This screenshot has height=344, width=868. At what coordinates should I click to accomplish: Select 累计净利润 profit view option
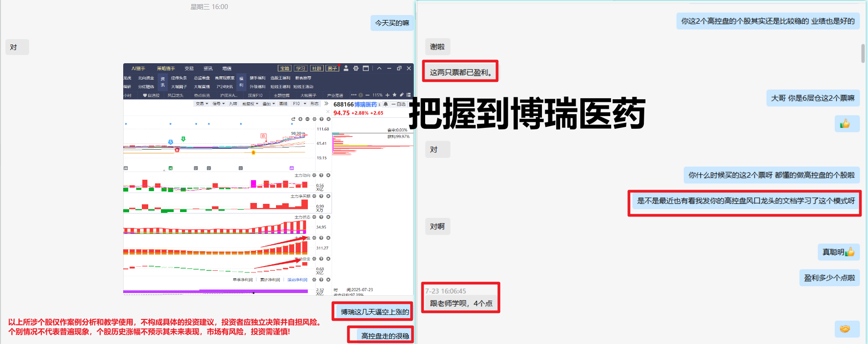pyautogui.click(x=270, y=280)
